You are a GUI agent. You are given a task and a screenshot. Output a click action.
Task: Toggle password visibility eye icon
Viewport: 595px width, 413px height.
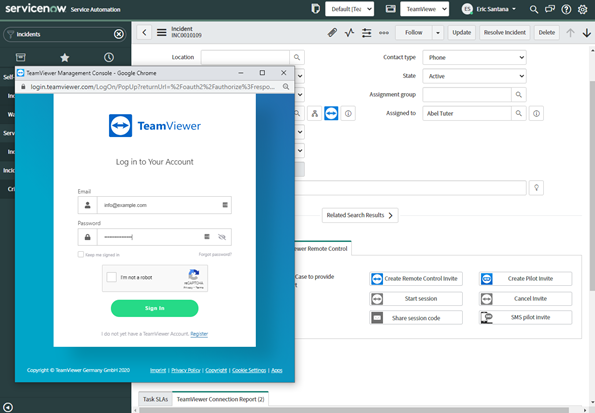point(222,237)
